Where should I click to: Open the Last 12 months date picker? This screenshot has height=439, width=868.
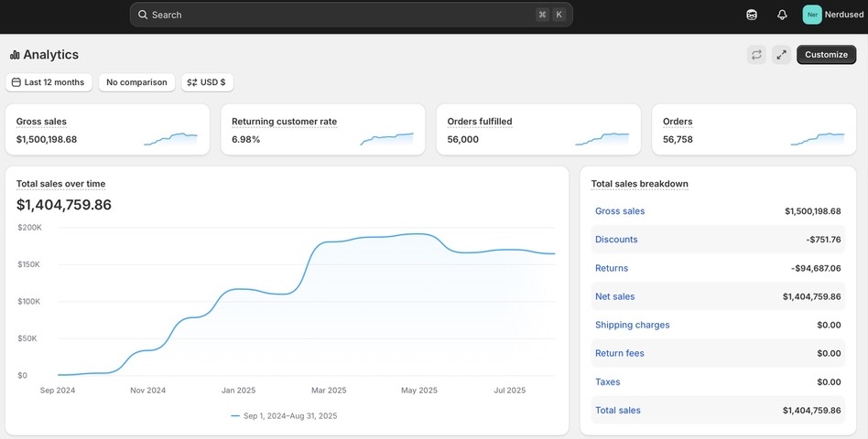[49, 82]
